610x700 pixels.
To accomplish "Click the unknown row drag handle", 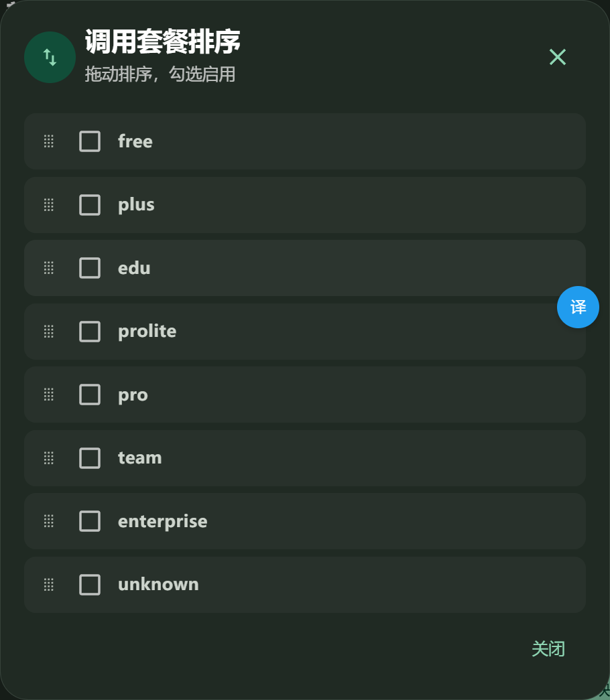I will tap(49, 584).
